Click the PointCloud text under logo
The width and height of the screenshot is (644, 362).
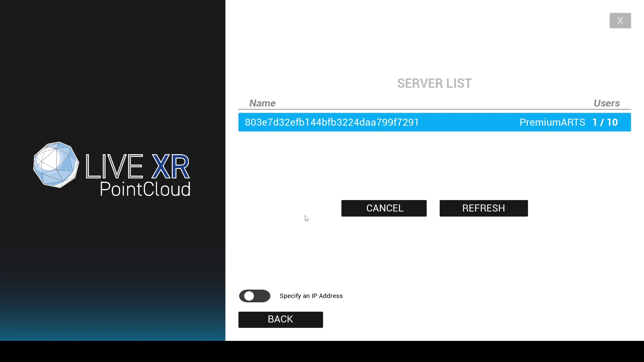click(x=145, y=189)
